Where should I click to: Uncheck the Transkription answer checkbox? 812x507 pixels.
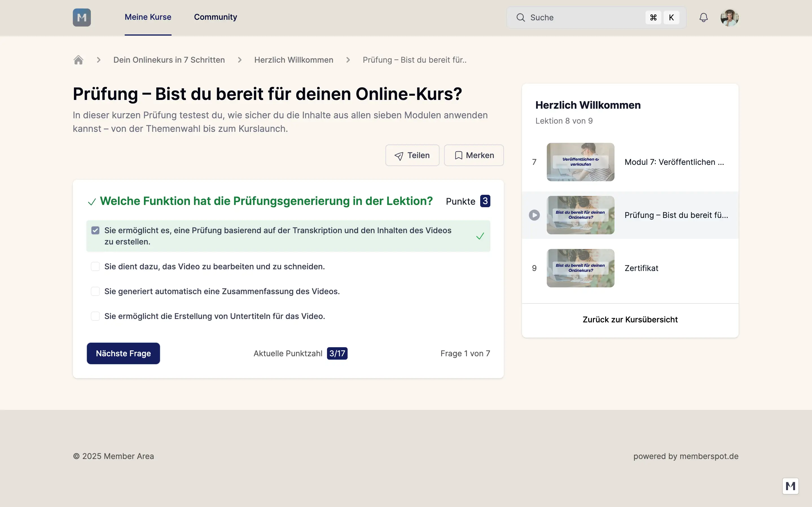click(x=95, y=230)
